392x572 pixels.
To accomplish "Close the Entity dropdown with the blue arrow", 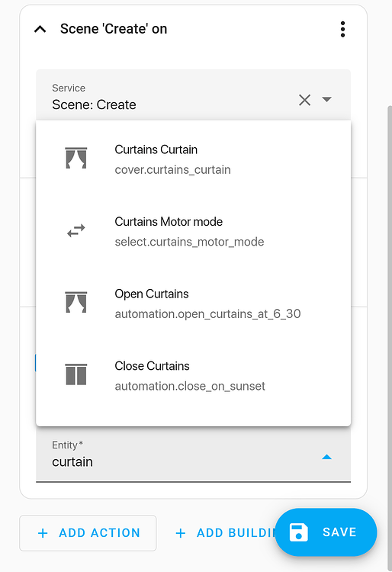I will pyautogui.click(x=326, y=457).
